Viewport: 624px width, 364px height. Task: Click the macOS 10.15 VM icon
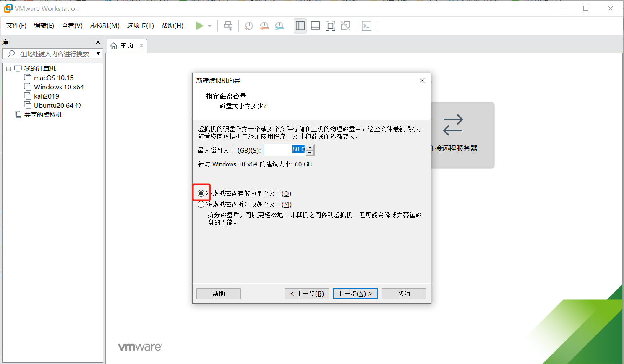28,78
